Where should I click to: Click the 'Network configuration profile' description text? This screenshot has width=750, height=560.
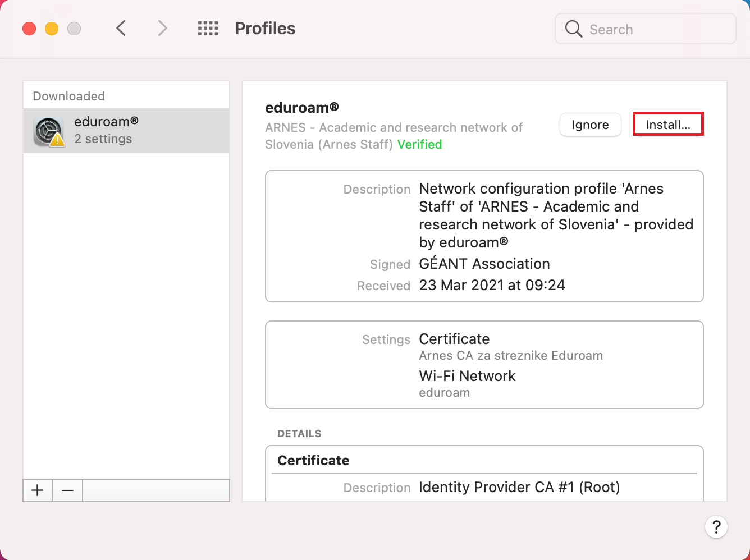point(556,215)
